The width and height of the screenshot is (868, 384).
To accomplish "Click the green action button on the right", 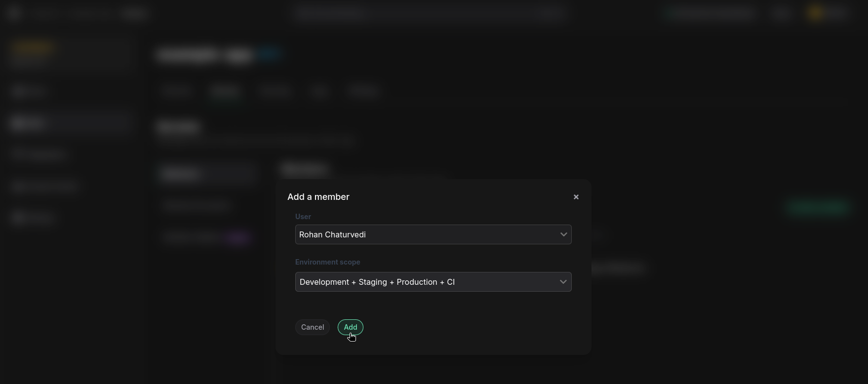I will coord(817,208).
